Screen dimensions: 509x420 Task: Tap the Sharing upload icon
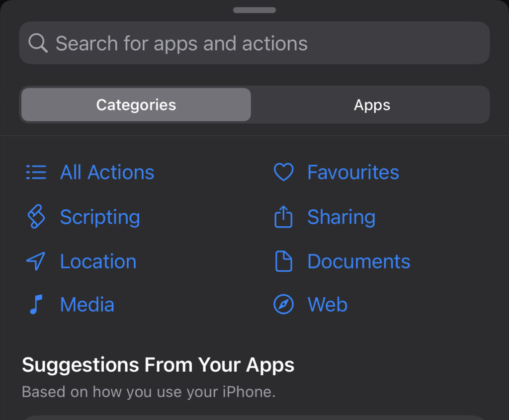(x=284, y=217)
